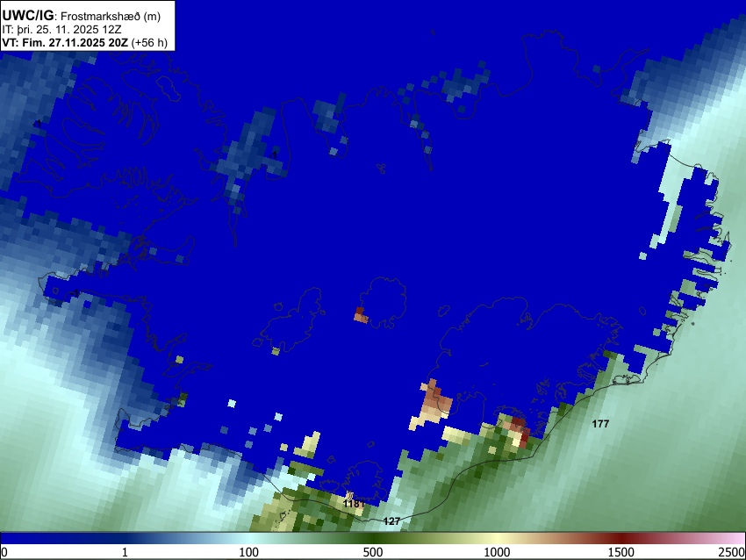Click the "1181" value label on the map
746x560 pixels.
[354, 503]
